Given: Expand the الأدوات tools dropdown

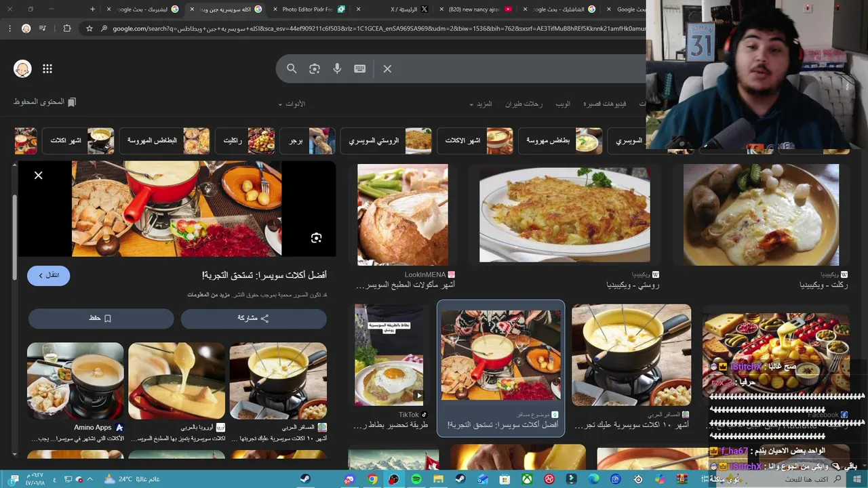Looking at the screenshot, I should pyautogui.click(x=292, y=104).
